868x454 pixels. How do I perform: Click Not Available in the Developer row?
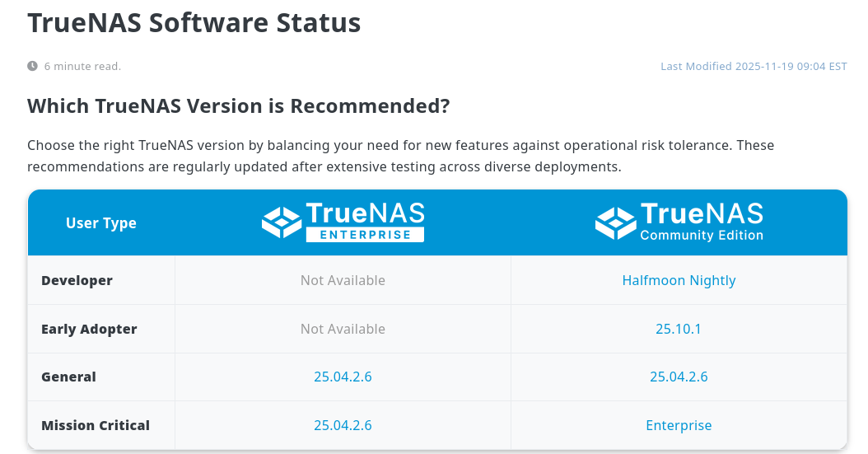pyautogui.click(x=343, y=280)
